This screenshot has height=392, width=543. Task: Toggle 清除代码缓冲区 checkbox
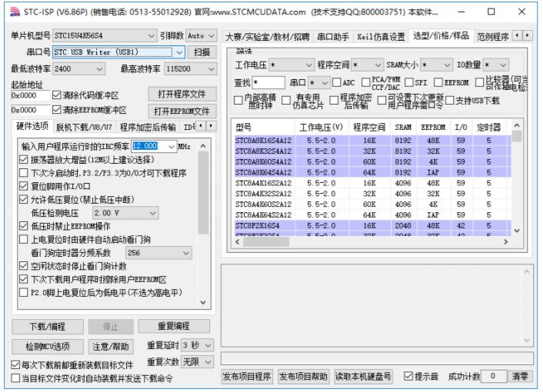pyautogui.click(x=56, y=95)
